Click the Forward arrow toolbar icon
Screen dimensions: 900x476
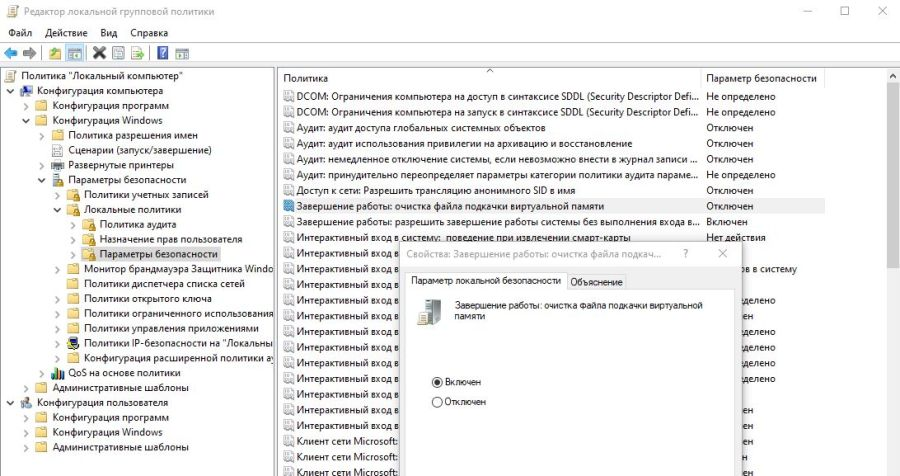coord(29,53)
